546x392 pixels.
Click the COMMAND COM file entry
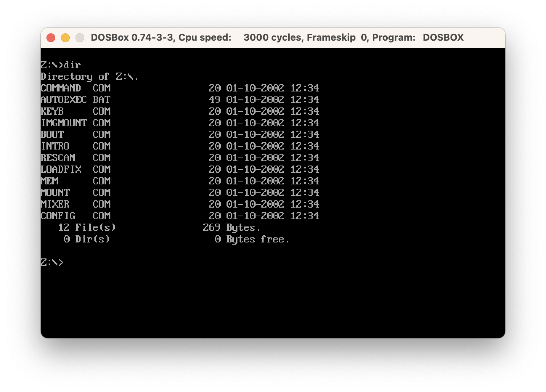(180, 88)
